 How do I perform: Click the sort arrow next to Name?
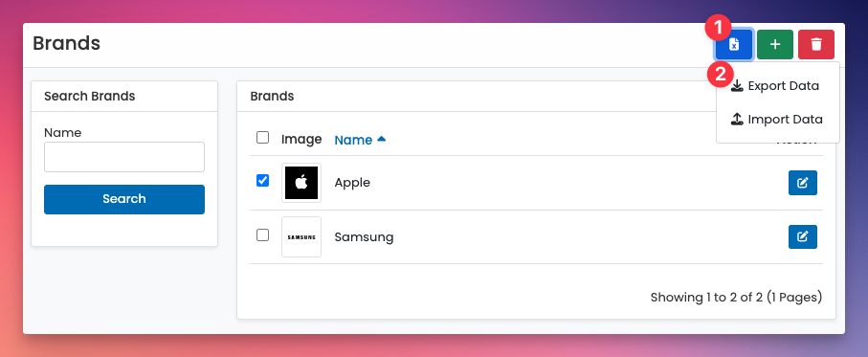381,140
